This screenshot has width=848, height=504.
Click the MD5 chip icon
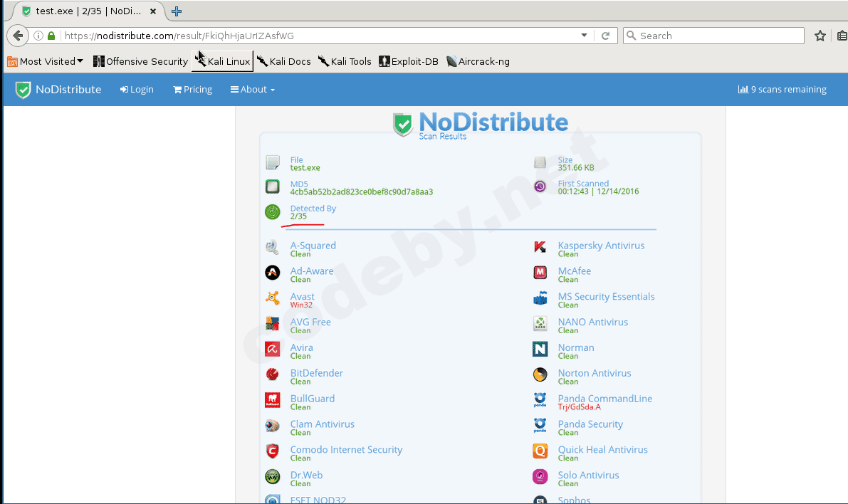coord(273,187)
